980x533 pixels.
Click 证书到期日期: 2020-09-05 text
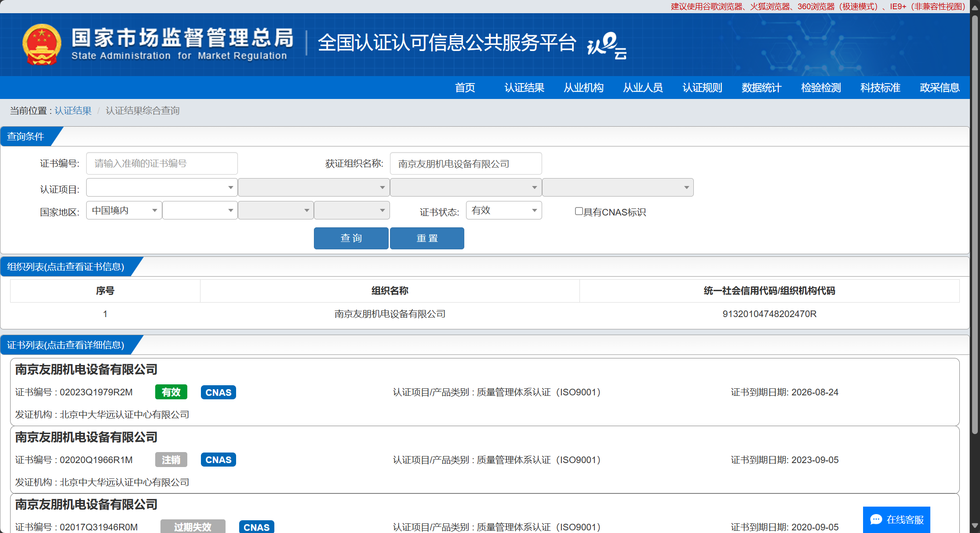[x=785, y=527]
